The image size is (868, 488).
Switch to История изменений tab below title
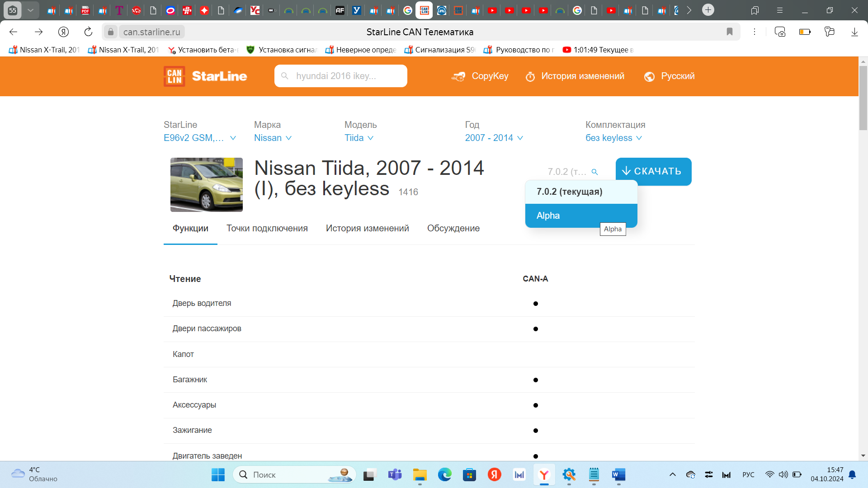point(368,229)
